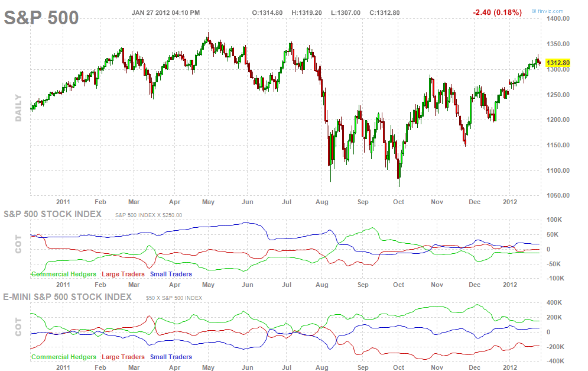Click the open price "O:1314.80"
This screenshot has width=588, height=371.
point(267,13)
